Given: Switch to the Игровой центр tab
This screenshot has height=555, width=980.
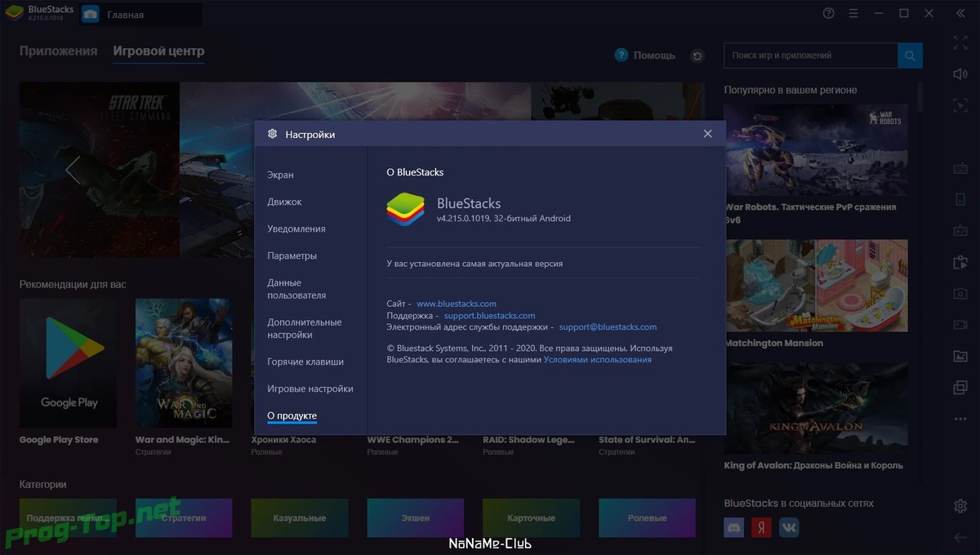Looking at the screenshot, I should (158, 51).
